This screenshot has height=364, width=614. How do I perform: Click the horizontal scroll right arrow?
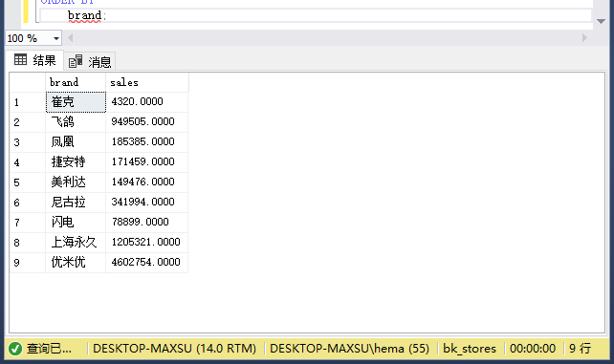(x=584, y=38)
